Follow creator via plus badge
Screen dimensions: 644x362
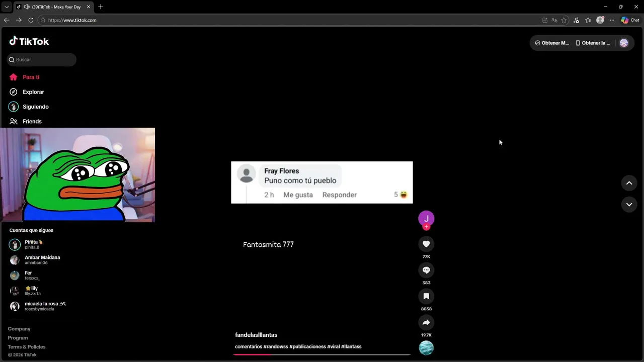[x=426, y=227]
